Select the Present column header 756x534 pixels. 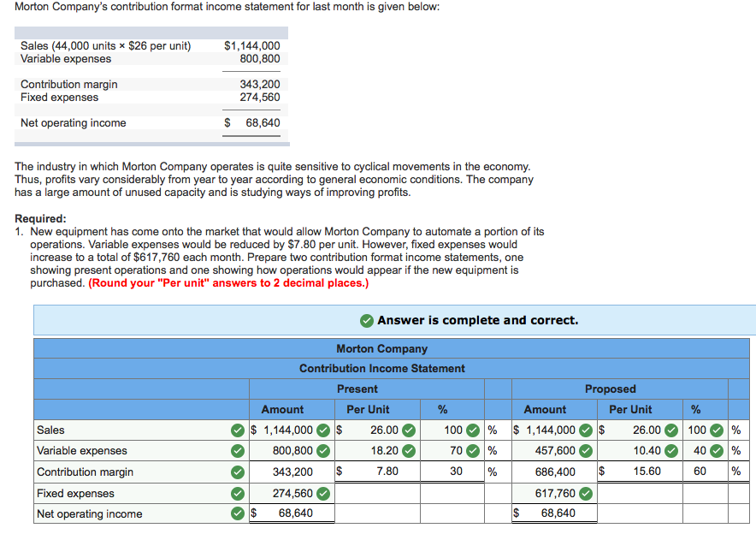point(357,389)
